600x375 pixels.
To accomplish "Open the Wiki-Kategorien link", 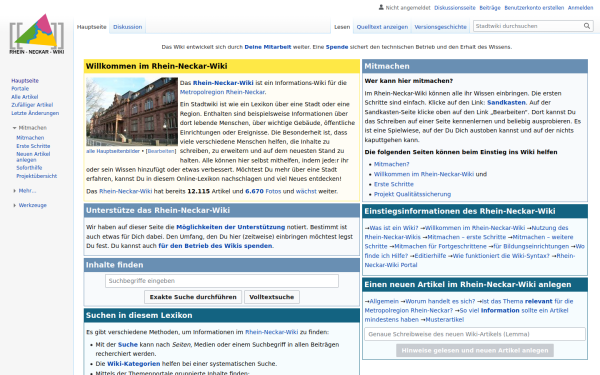I will (x=134, y=364).
